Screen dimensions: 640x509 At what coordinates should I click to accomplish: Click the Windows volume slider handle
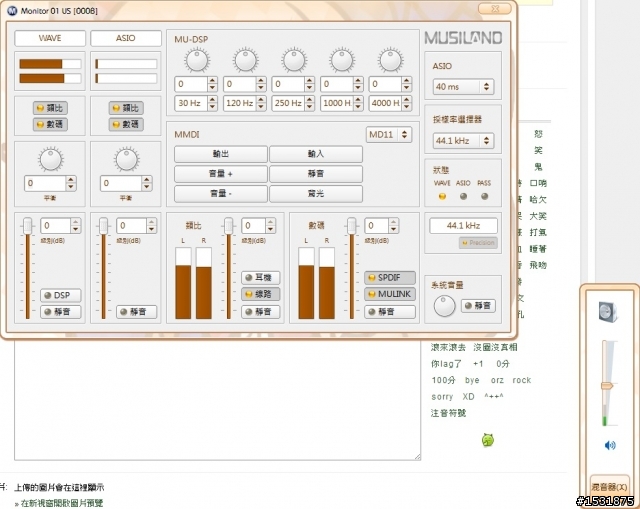coord(607,386)
